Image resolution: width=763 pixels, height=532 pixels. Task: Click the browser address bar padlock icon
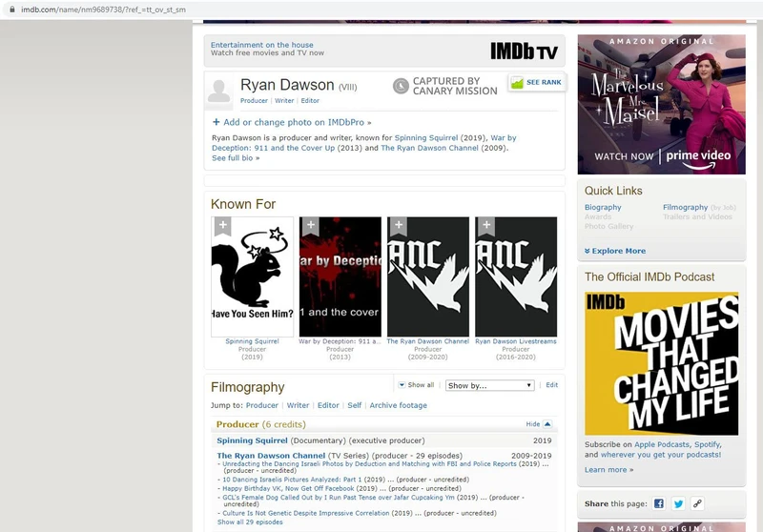[12, 10]
